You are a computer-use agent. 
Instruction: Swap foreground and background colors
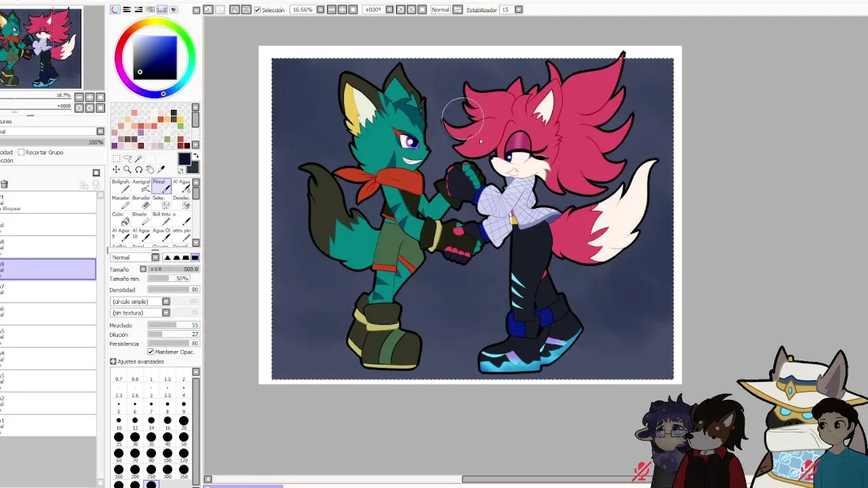coord(196,155)
